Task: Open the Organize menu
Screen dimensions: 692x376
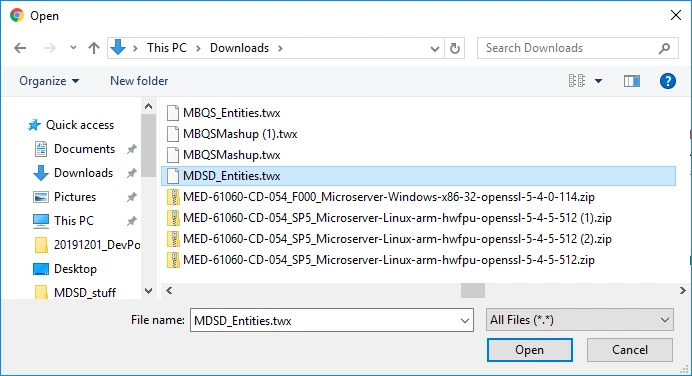Action: (x=49, y=81)
